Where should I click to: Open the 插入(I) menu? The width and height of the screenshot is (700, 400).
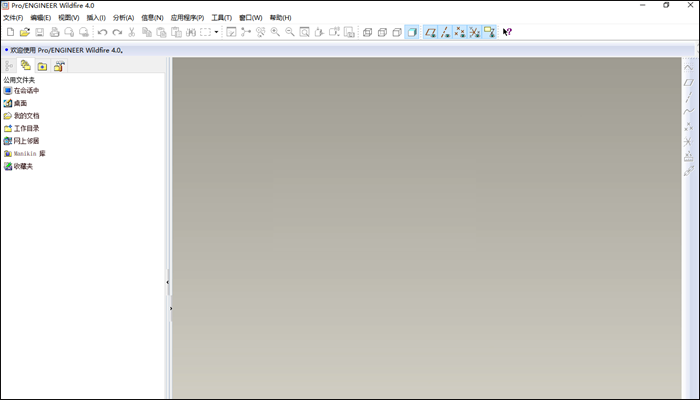pos(96,17)
